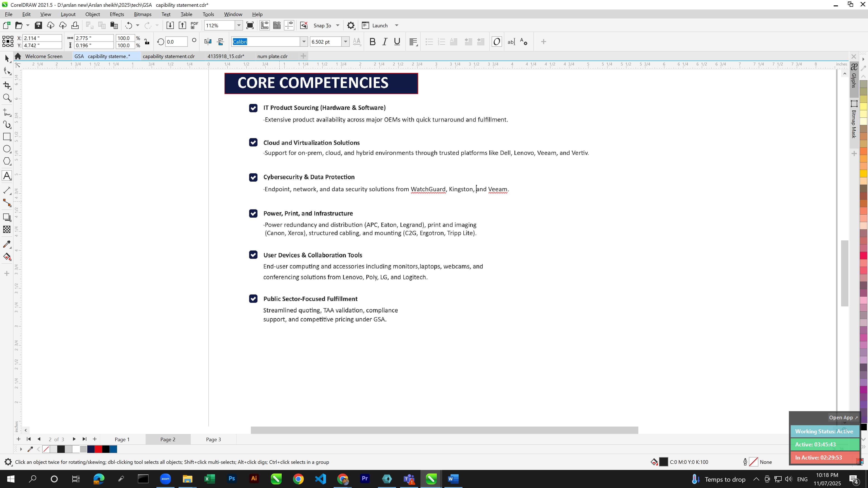Screen dimensions: 868x488
Task: Expand the document palette flyout arrow
Action: (x=21, y=449)
